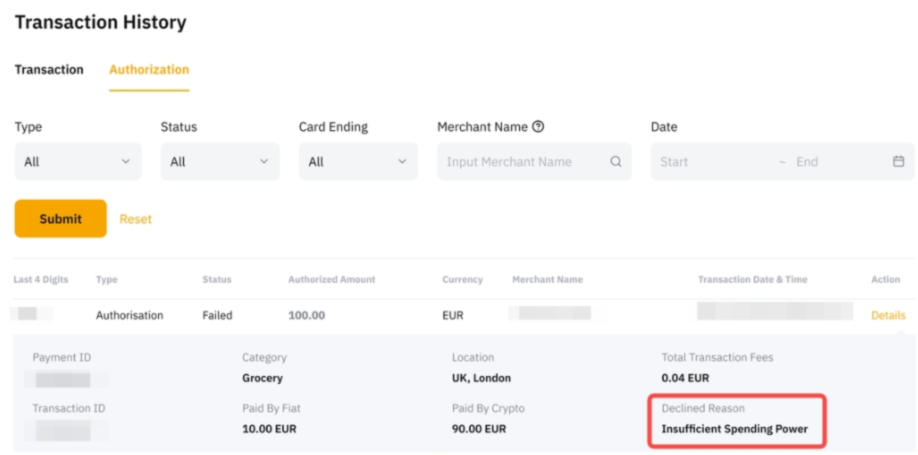Click the 100.00 authorized amount value

(x=307, y=315)
